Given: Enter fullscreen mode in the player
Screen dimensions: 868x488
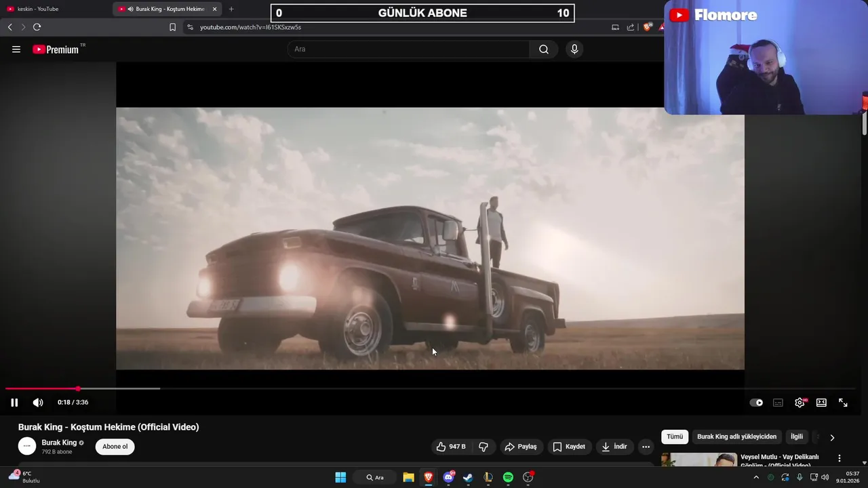Looking at the screenshot, I should pyautogui.click(x=843, y=403).
